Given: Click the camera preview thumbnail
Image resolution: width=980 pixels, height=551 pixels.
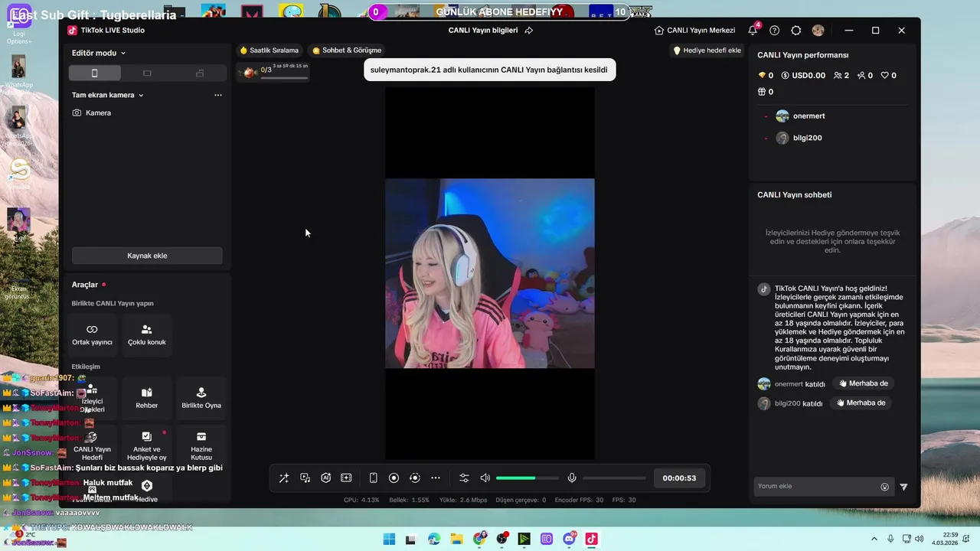Looking at the screenshot, I should pos(490,273).
